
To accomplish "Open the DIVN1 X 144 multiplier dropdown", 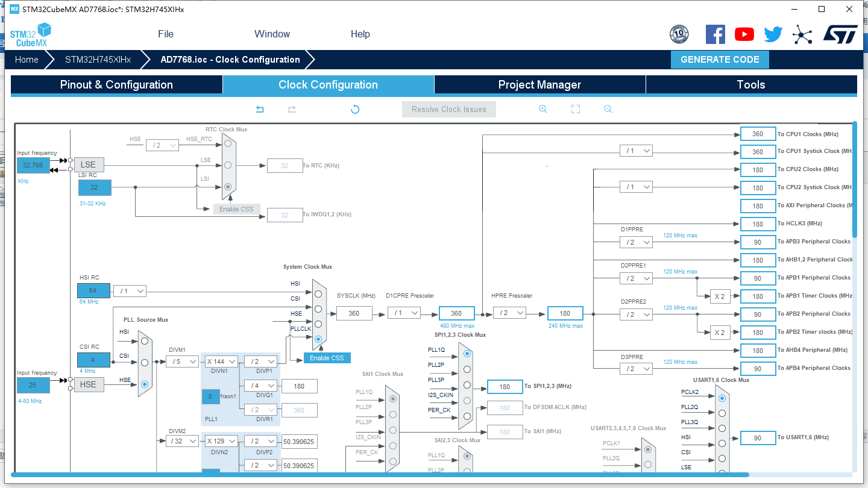I will pyautogui.click(x=221, y=361).
